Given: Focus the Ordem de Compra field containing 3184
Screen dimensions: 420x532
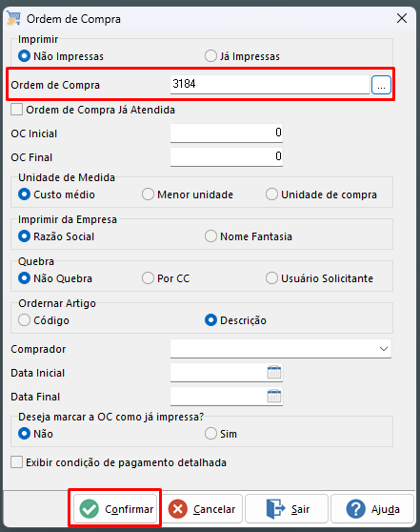Looking at the screenshot, I should pyautogui.click(x=270, y=84).
